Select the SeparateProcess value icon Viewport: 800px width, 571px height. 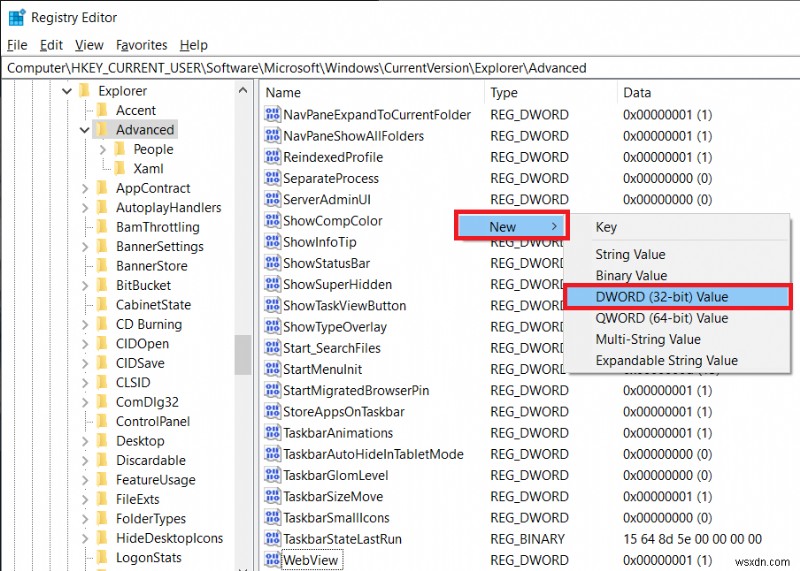(272, 178)
